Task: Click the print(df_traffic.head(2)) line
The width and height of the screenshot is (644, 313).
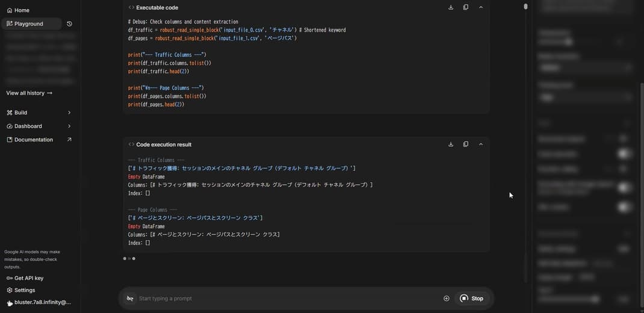Action: pos(158,71)
